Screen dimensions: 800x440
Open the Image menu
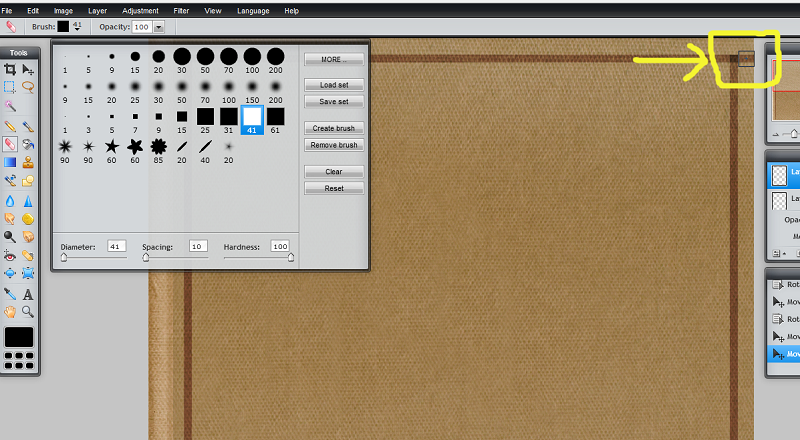[x=63, y=10]
